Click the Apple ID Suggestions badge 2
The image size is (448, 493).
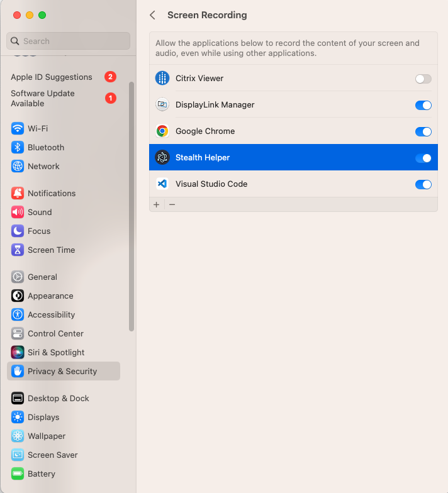(111, 77)
